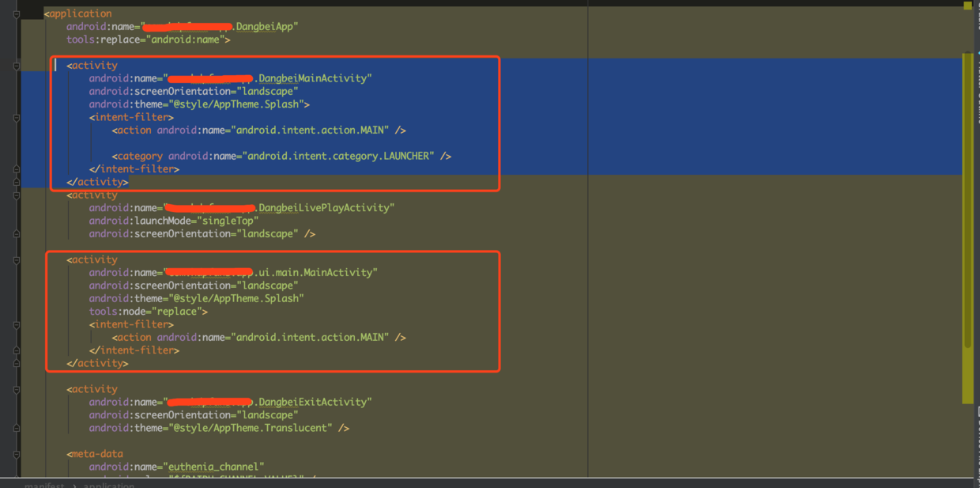The image size is (980, 488).
Task: Click the <application tag text
Action: point(78,13)
